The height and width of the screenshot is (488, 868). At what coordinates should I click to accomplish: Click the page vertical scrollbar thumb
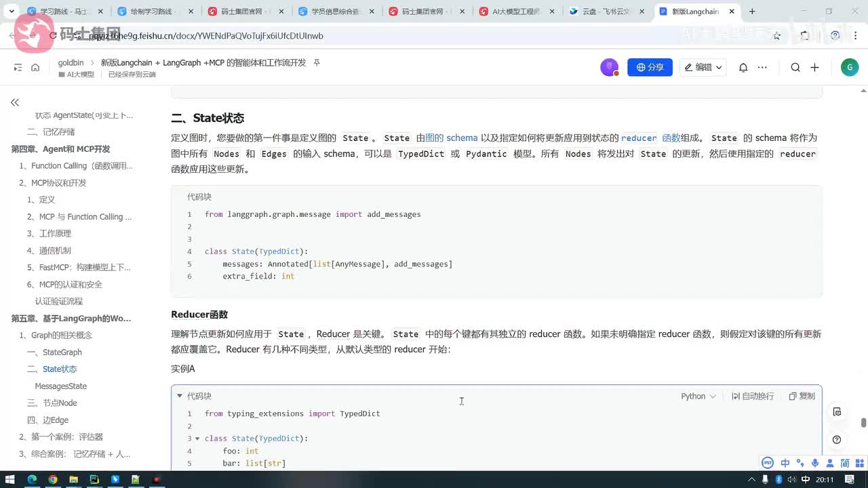pos(863,422)
